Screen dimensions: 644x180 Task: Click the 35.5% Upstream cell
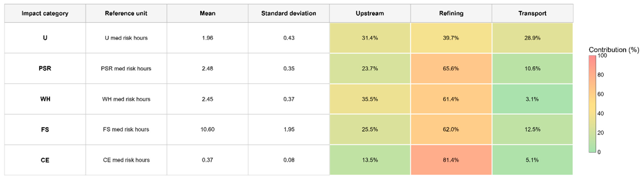coord(370,99)
